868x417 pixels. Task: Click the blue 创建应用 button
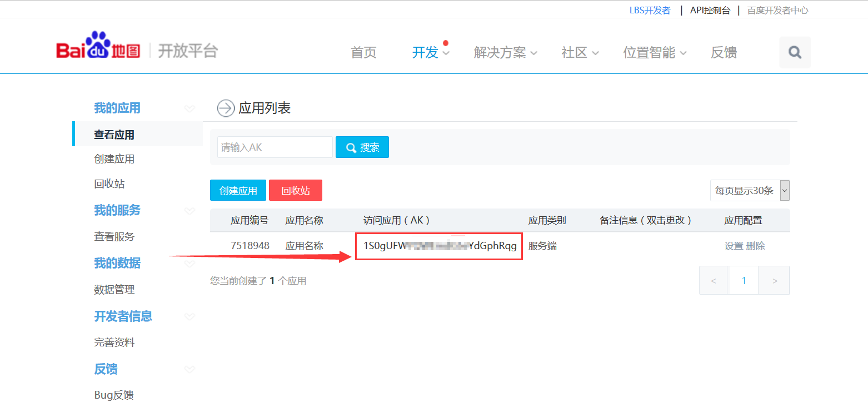238,191
